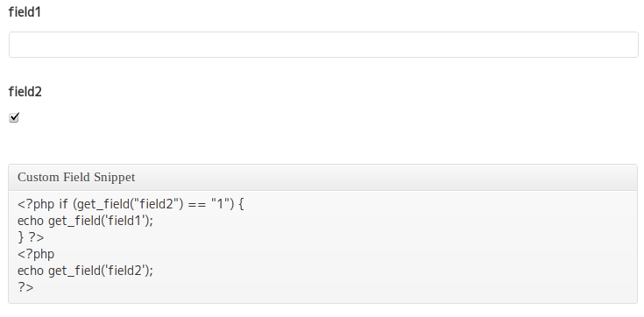This screenshot has width=644, height=317.
Task: Click the first "<?php" opening tag
Action: click(36, 204)
